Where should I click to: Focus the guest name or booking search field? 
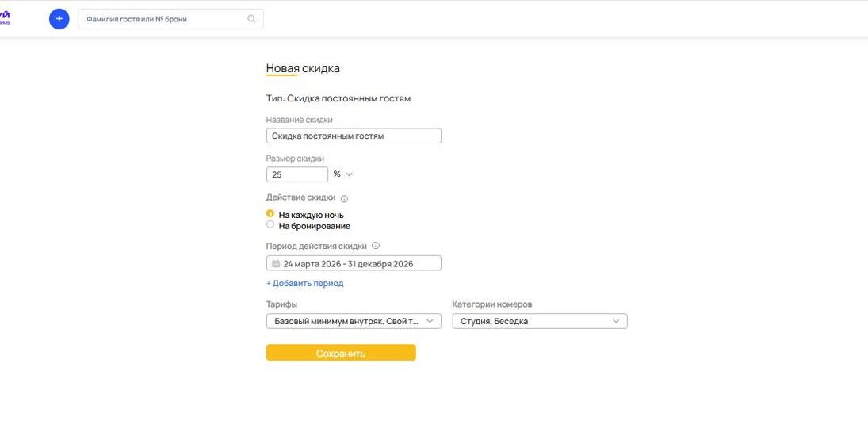163,19
